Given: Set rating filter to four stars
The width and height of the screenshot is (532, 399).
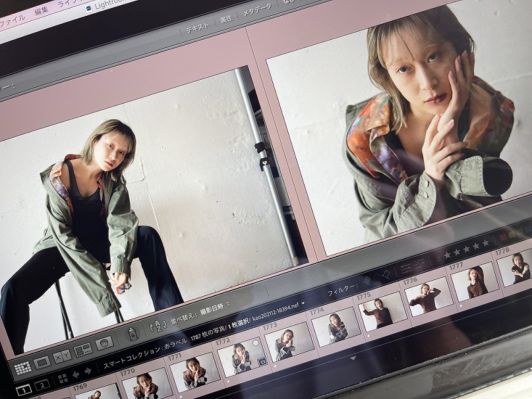Looking at the screenshot, I should (x=476, y=245).
